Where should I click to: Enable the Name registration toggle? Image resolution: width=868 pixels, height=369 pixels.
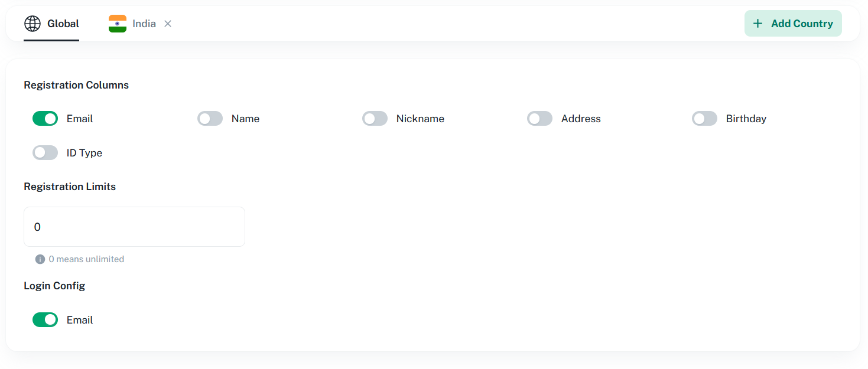click(210, 119)
